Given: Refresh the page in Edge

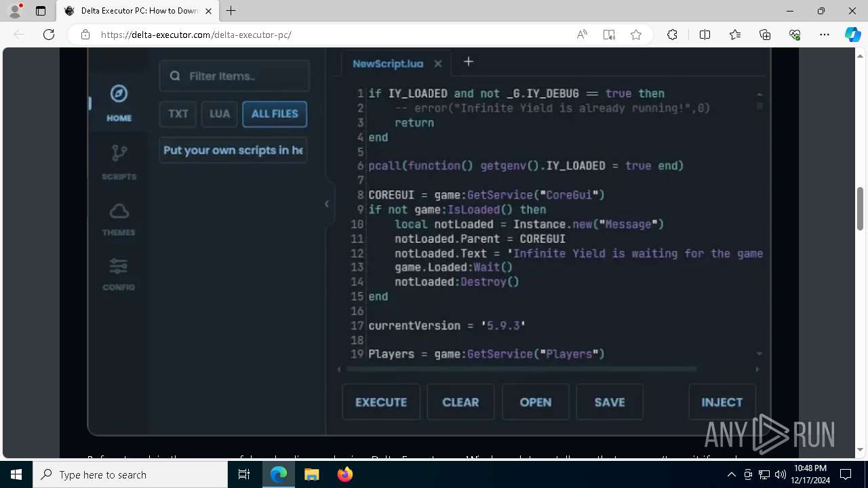Looking at the screenshot, I should (49, 35).
